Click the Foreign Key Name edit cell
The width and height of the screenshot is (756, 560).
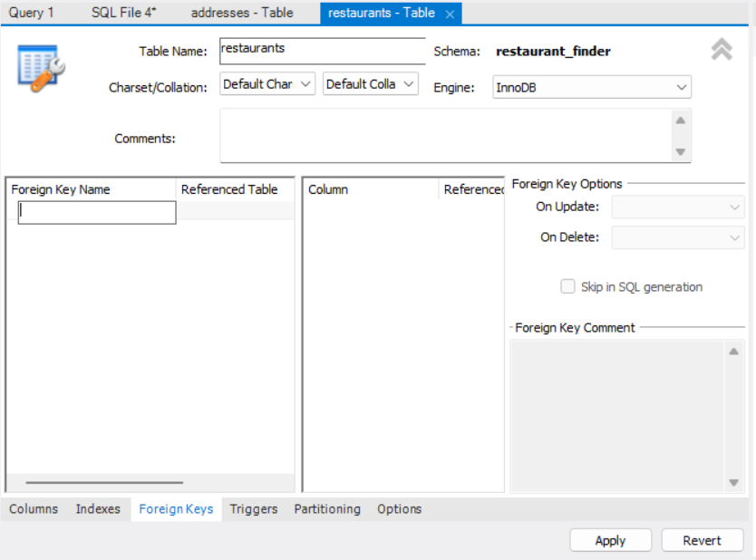[x=97, y=213]
